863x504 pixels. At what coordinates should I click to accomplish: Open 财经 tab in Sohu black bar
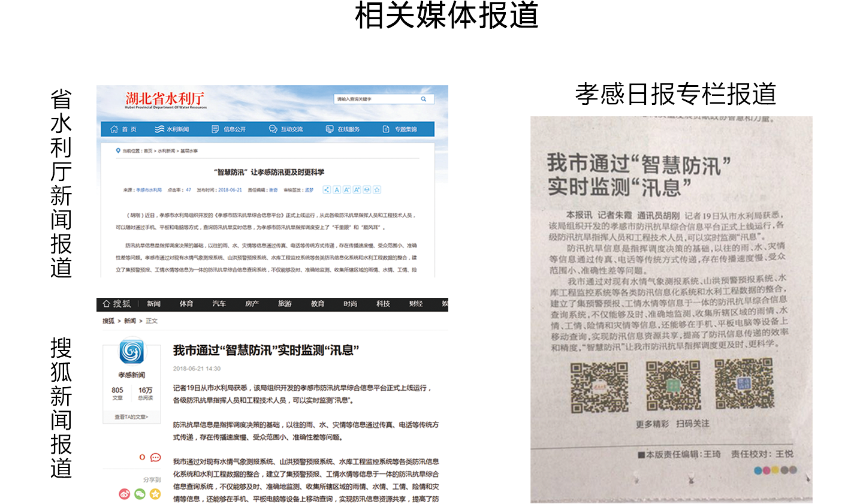click(x=416, y=304)
